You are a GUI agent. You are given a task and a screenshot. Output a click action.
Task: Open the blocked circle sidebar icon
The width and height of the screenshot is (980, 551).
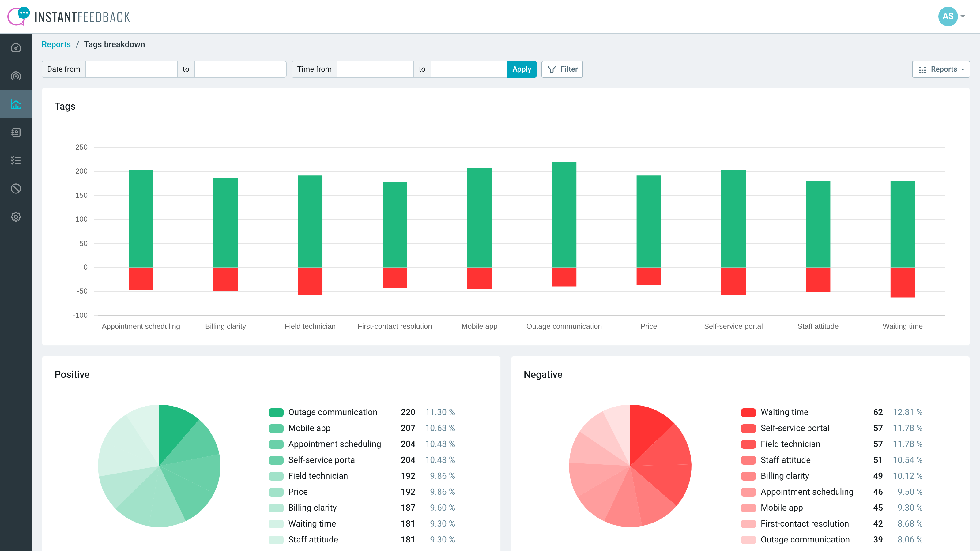(16, 189)
